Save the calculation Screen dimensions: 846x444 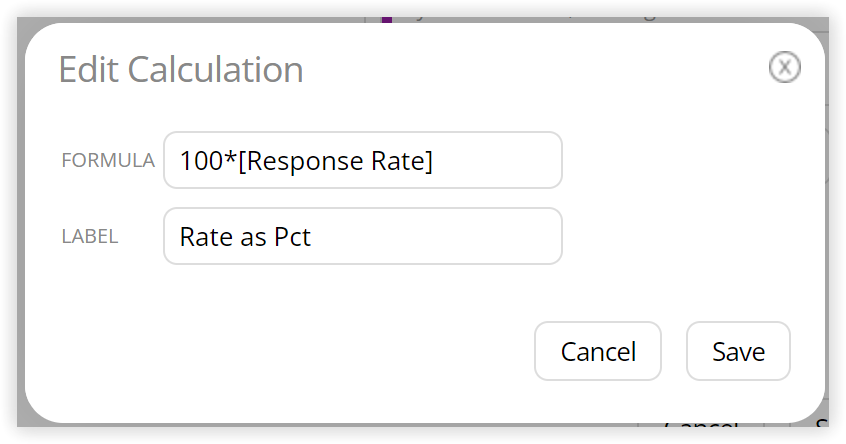(x=738, y=351)
